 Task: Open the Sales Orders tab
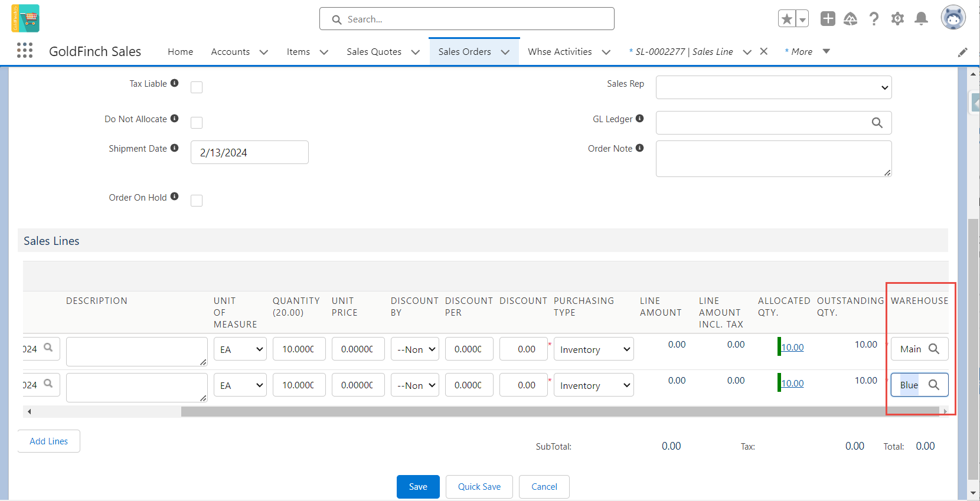[465, 51]
